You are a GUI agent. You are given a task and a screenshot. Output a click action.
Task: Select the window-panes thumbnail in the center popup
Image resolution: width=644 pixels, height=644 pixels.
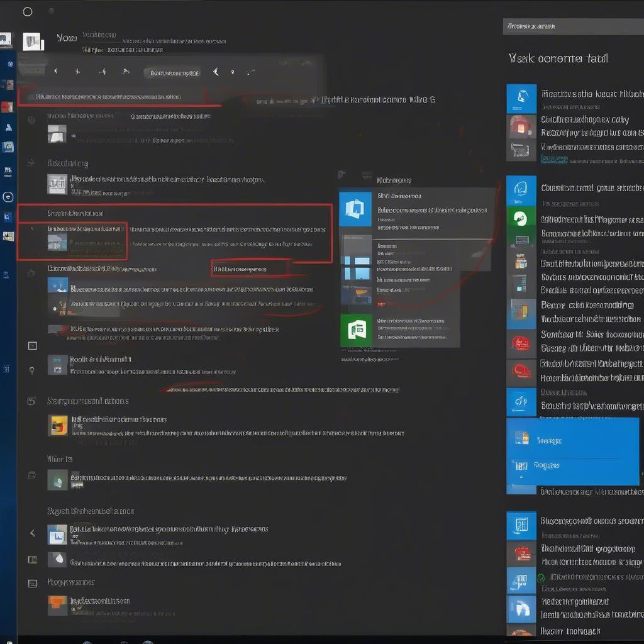[x=356, y=268]
